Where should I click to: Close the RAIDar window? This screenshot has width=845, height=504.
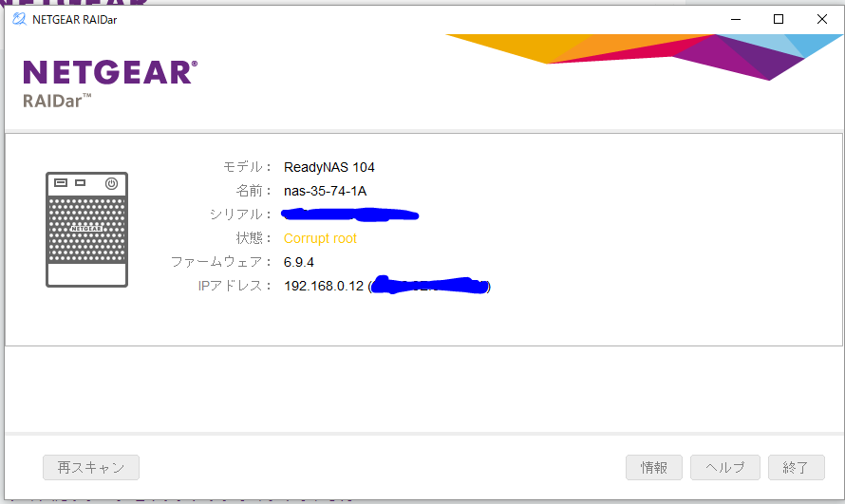coord(822,19)
